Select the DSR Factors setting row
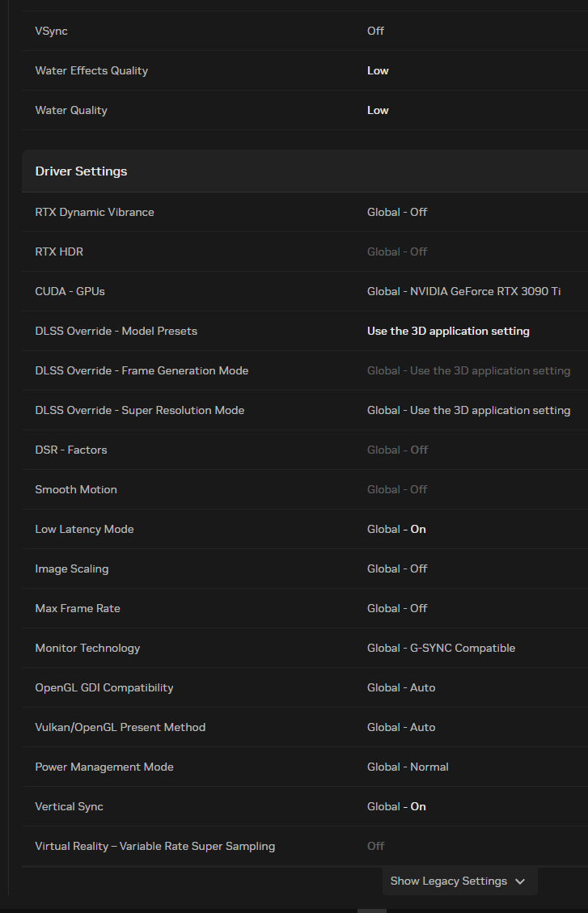588x913 pixels. [x=304, y=450]
